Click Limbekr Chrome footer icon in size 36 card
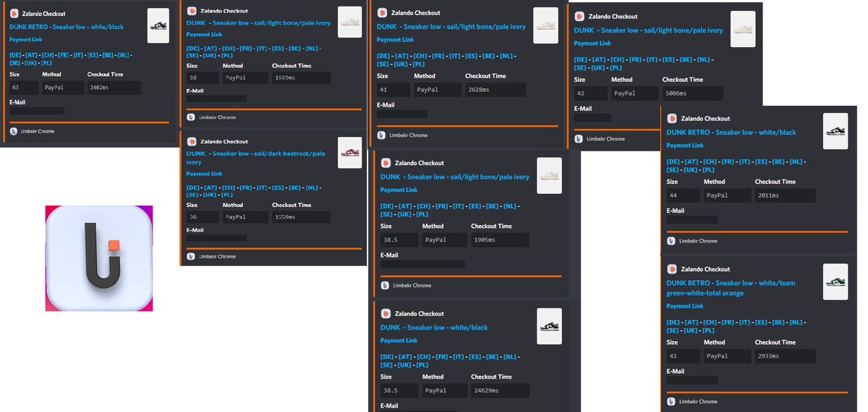Viewport: 868px width, 412px height. tap(191, 256)
